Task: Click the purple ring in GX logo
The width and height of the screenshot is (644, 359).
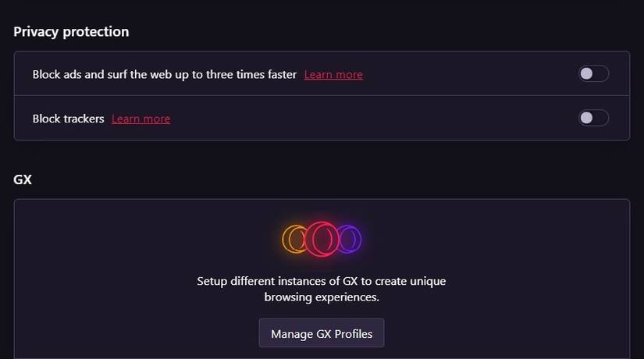Action: pyautogui.click(x=349, y=238)
